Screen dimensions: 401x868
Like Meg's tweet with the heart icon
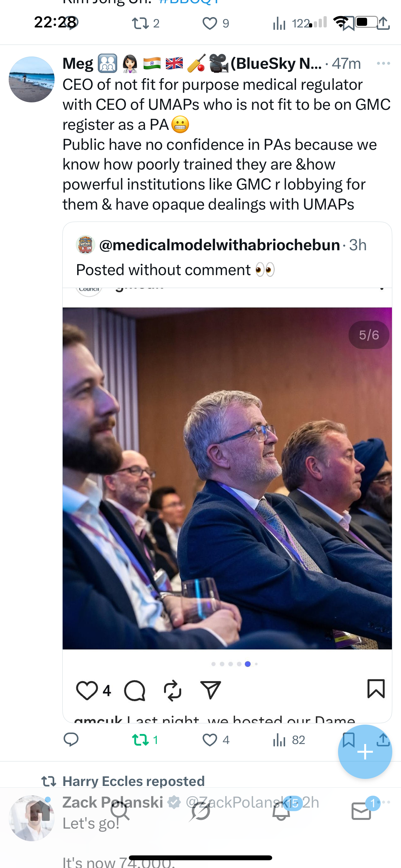click(210, 740)
